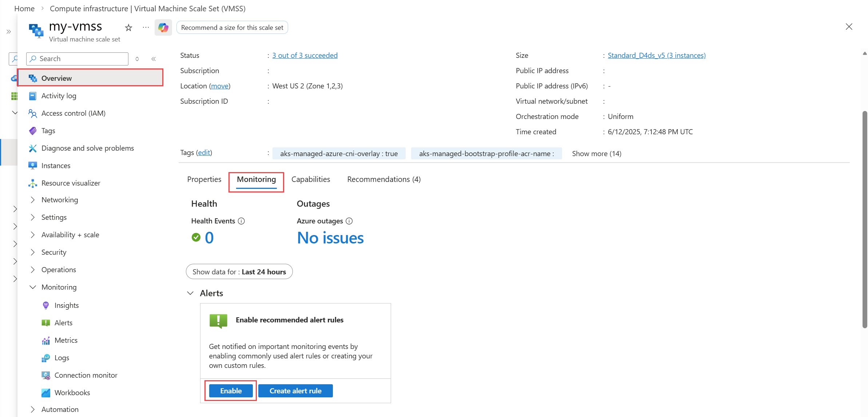Image resolution: width=868 pixels, height=417 pixels.
Task: Click the Instances icon
Action: point(33,166)
